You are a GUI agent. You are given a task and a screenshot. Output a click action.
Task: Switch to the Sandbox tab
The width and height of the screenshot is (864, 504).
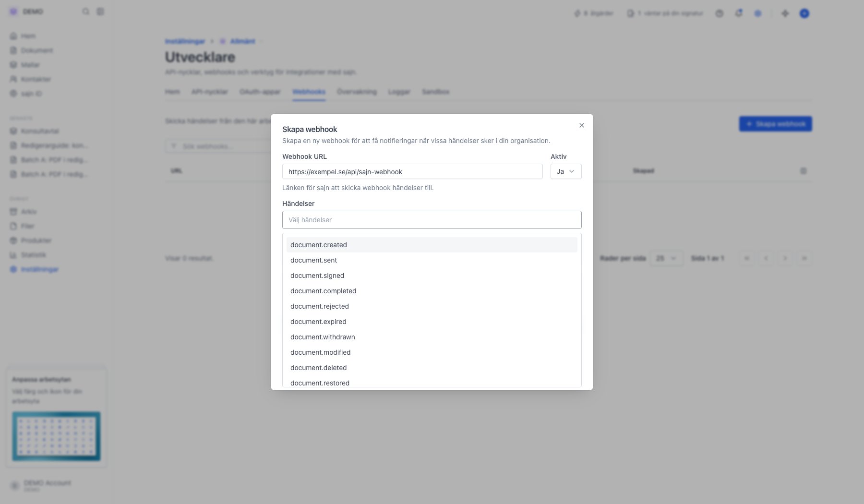click(x=435, y=92)
